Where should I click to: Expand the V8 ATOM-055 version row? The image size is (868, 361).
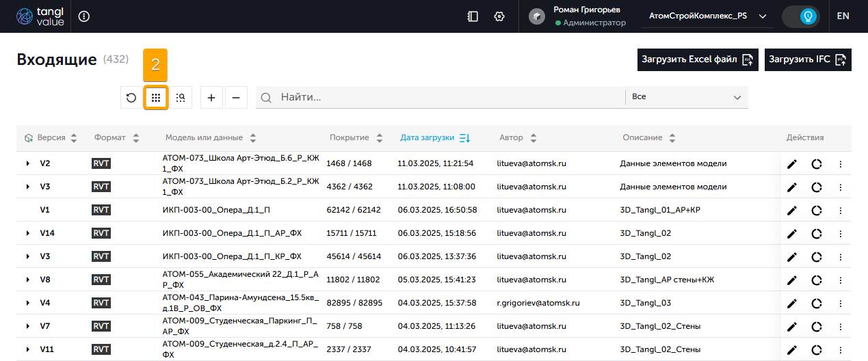click(x=28, y=280)
